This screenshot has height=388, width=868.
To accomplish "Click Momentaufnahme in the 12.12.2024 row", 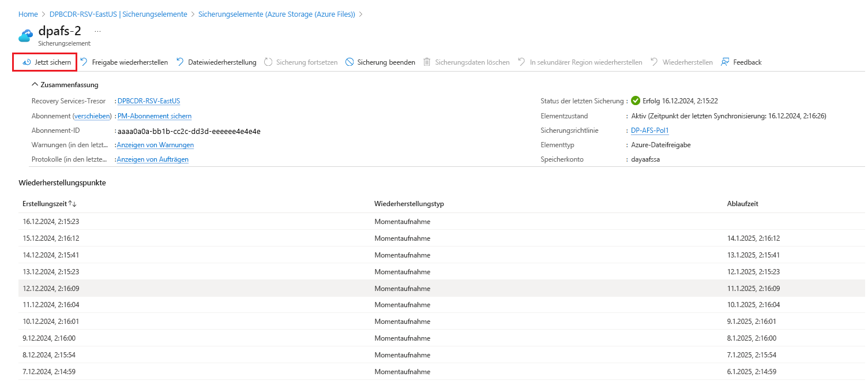I will point(403,289).
